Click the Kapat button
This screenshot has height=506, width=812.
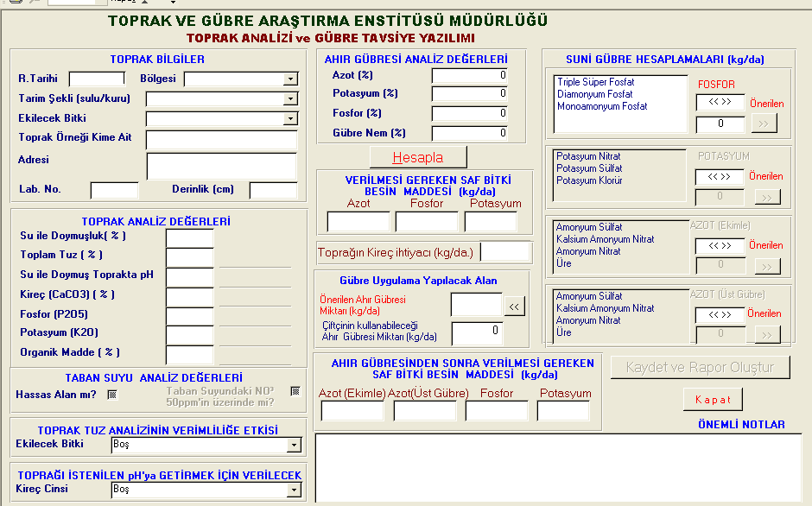click(x=713, y=400)
